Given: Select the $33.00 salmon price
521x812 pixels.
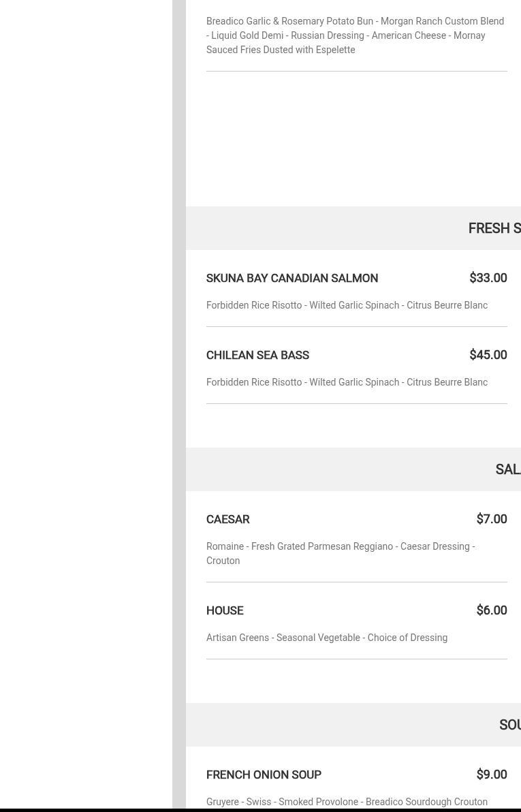Looking at the screenshot, I should [x=488, y=278].
